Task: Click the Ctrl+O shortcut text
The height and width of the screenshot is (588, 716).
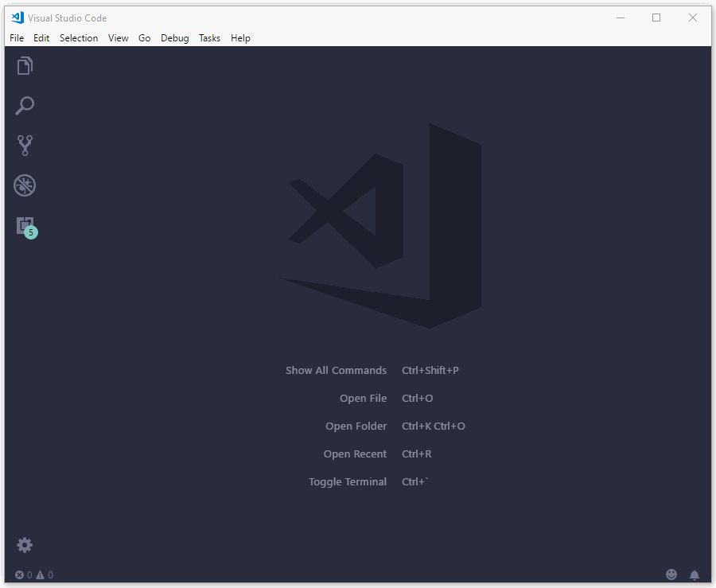Action: [418, 398]
